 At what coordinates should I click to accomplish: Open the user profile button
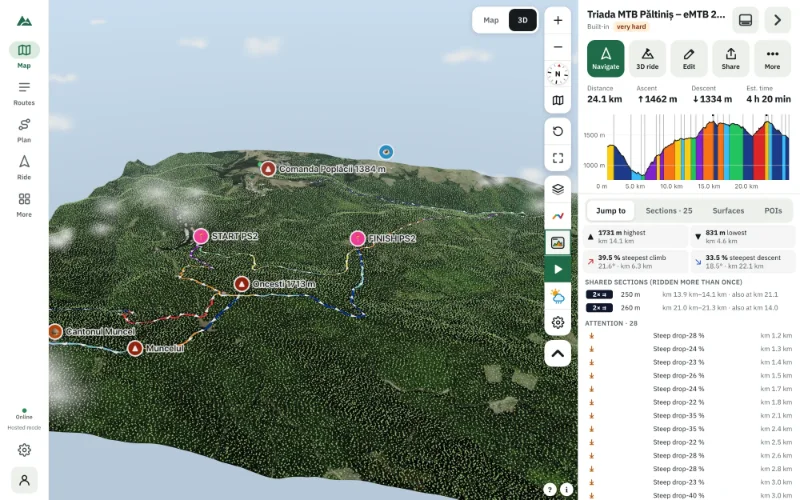[24, 480]
